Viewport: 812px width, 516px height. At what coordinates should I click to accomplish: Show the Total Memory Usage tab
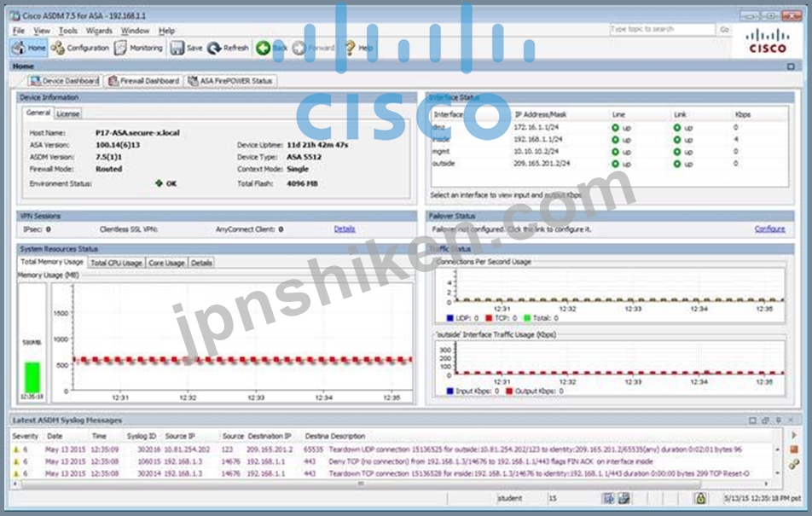pos(52,262)
